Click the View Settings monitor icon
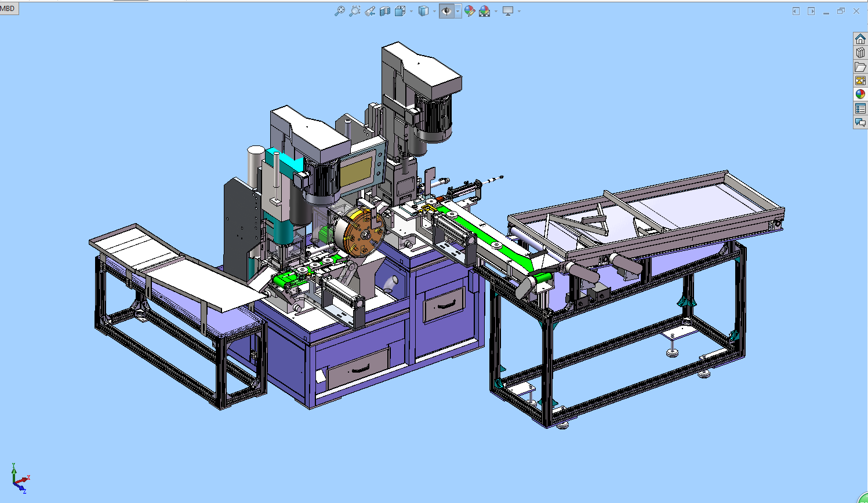 508,11
